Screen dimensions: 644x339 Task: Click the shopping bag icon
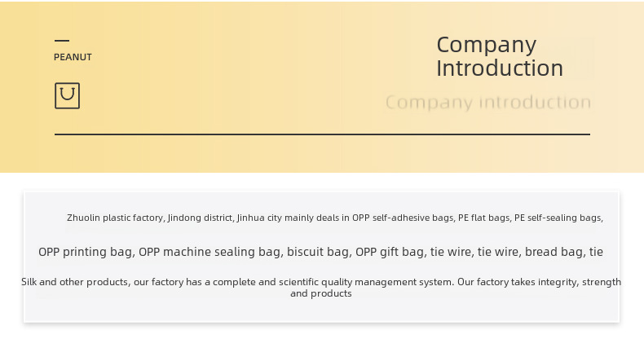click(x=68, y=95)
